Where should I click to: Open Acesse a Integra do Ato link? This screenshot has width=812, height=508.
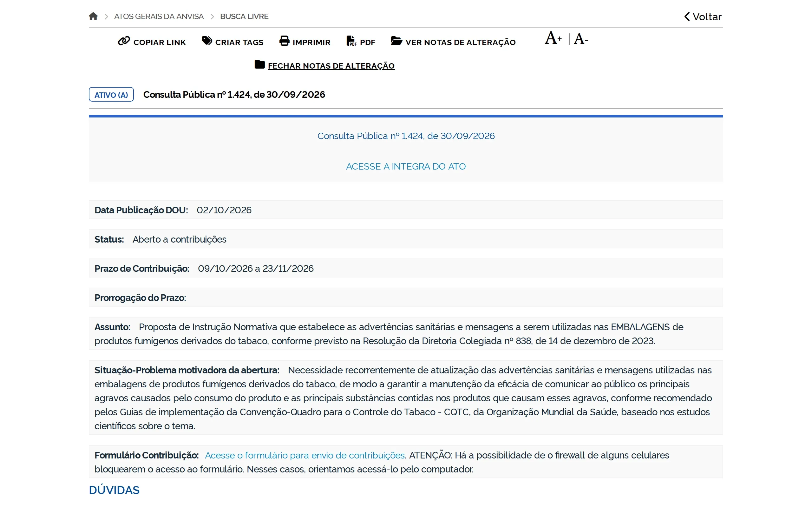point(406,167)
